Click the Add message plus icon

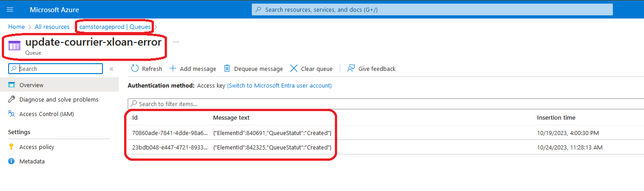[x=173, y=69]
